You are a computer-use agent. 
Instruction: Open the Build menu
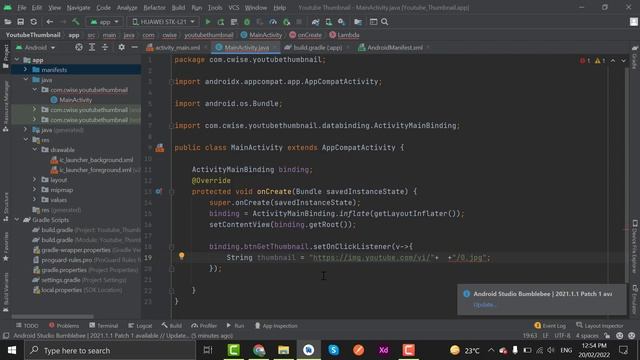tap(178, 8)
